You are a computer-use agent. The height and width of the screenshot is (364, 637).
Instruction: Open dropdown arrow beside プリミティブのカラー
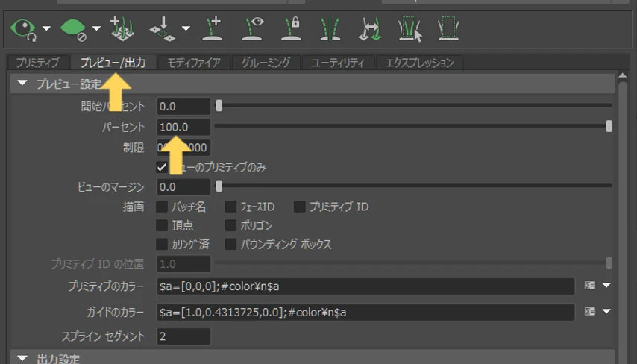coord(606,286)
